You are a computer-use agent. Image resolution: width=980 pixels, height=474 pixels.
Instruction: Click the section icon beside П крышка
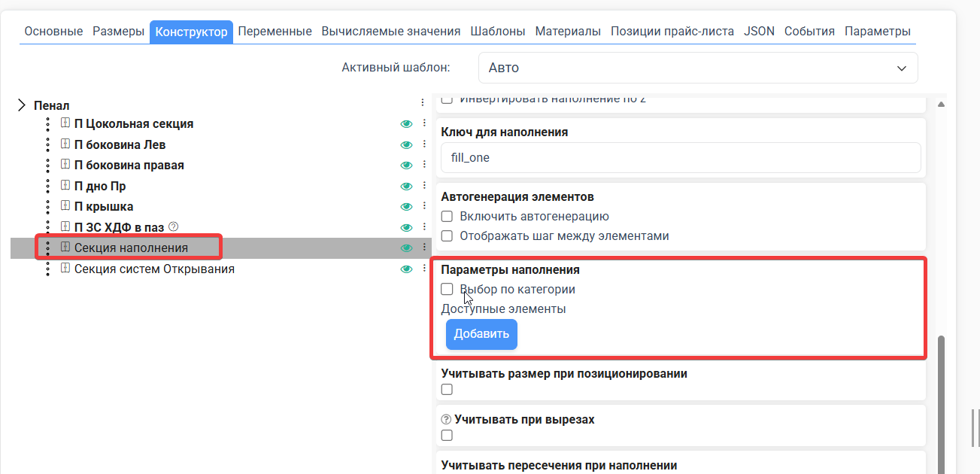point(65,206)
